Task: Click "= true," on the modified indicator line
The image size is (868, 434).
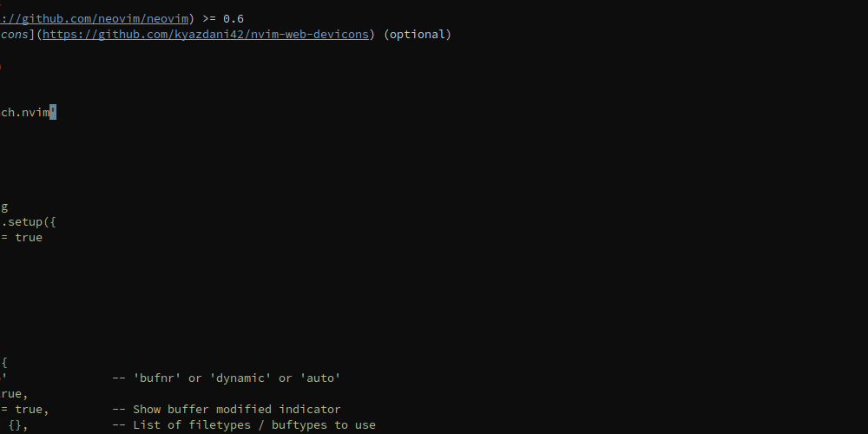Action: pyautogui.click(x=25, y=410)
